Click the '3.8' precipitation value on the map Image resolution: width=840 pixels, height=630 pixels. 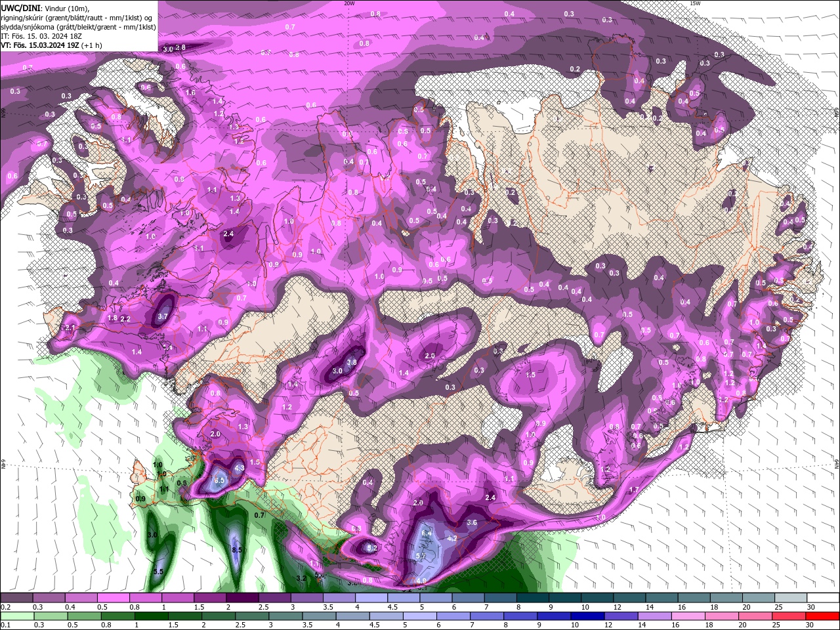[352, 362]
